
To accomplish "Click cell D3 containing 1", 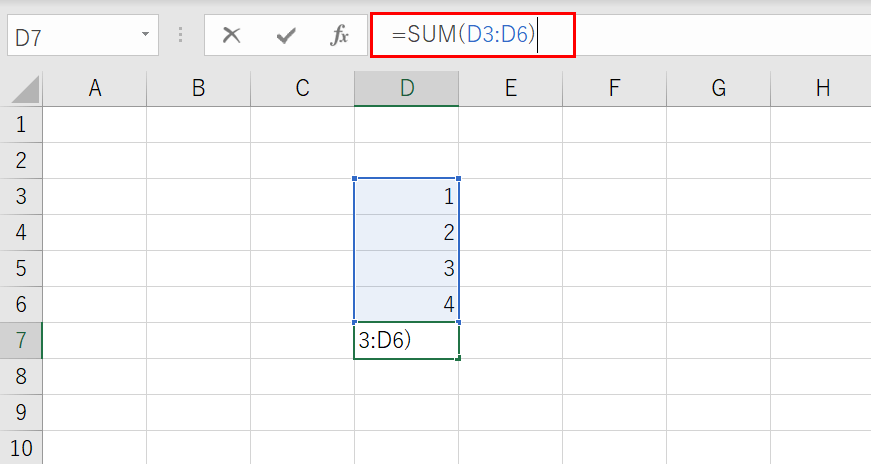I will (407, 197).
